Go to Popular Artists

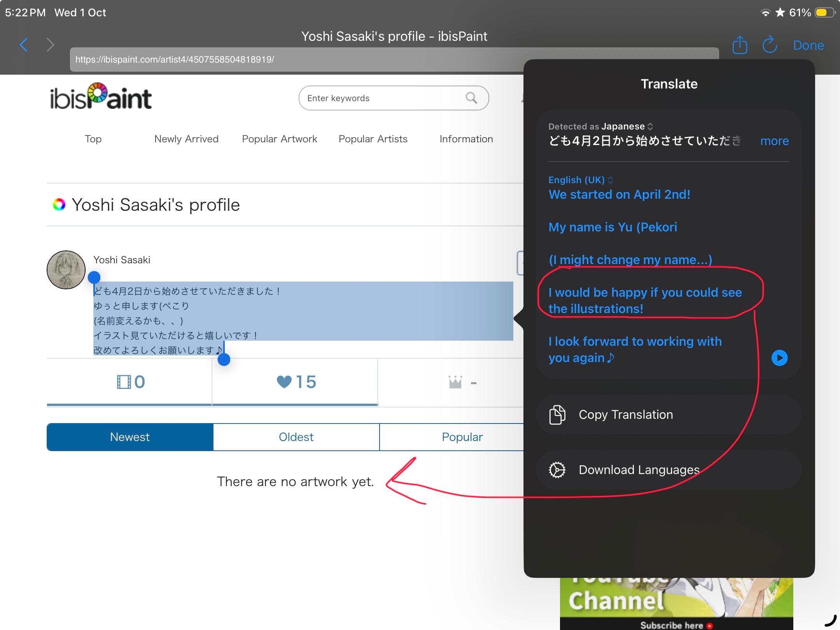tap(373, 139)
